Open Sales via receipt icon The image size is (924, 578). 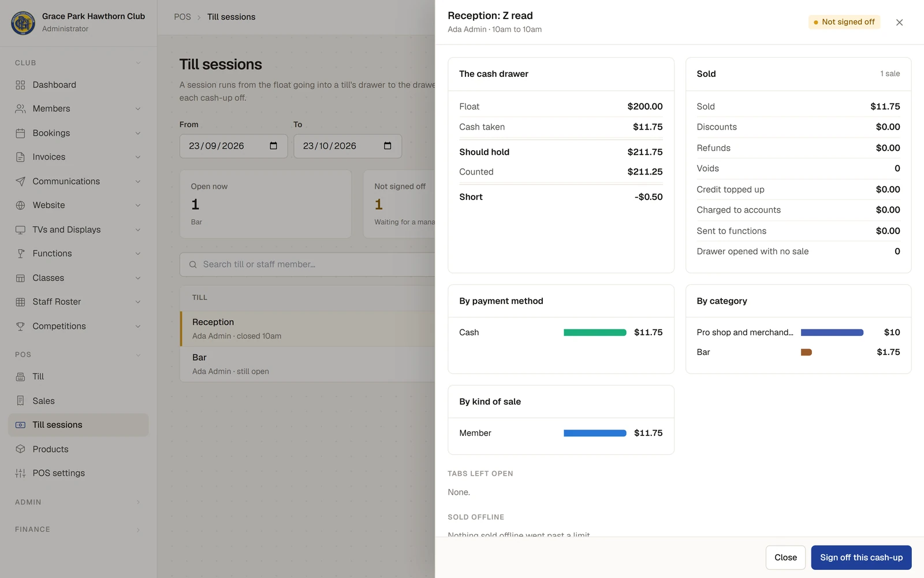[x=20, y=401]
